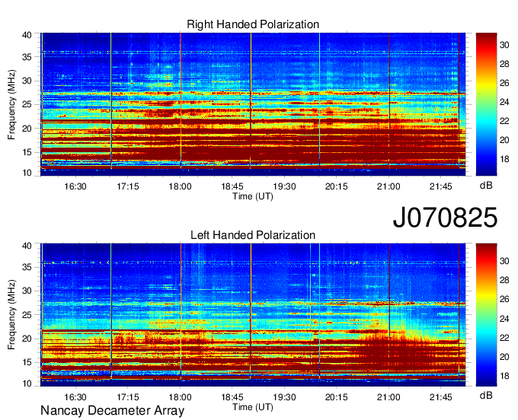Click the 28 dB mark on left-handed colorbar
The width and height of the screenshot is (518, 420).
(504, 280)
